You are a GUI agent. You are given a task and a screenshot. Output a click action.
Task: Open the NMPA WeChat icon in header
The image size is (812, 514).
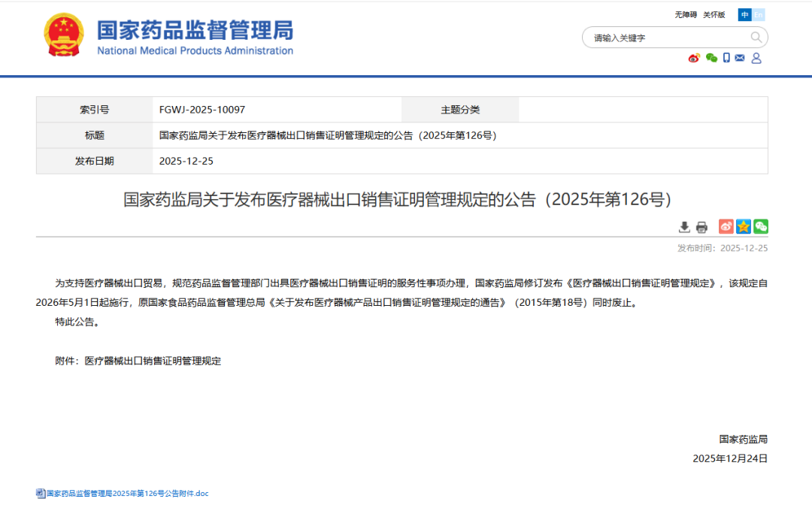(x=711, y=58)
